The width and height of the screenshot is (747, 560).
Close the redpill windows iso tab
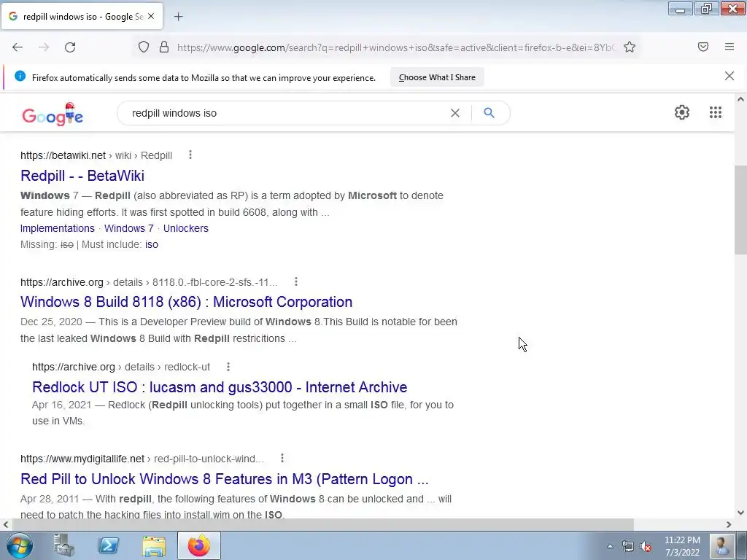click(x=151, y=16)
